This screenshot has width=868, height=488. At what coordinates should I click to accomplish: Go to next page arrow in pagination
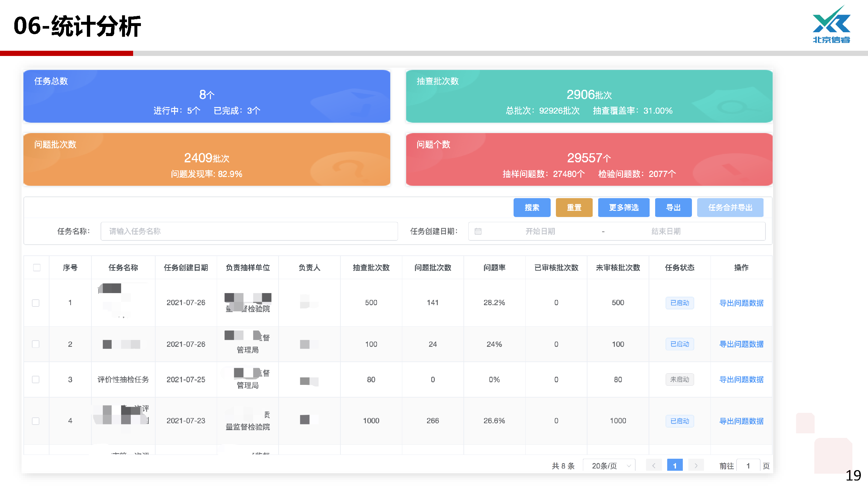(696, 466)
